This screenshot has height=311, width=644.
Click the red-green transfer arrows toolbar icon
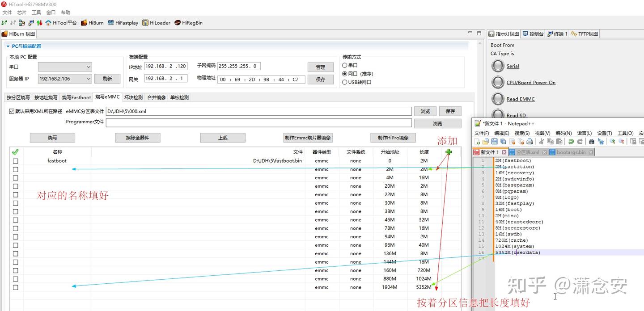pos(39,23)
